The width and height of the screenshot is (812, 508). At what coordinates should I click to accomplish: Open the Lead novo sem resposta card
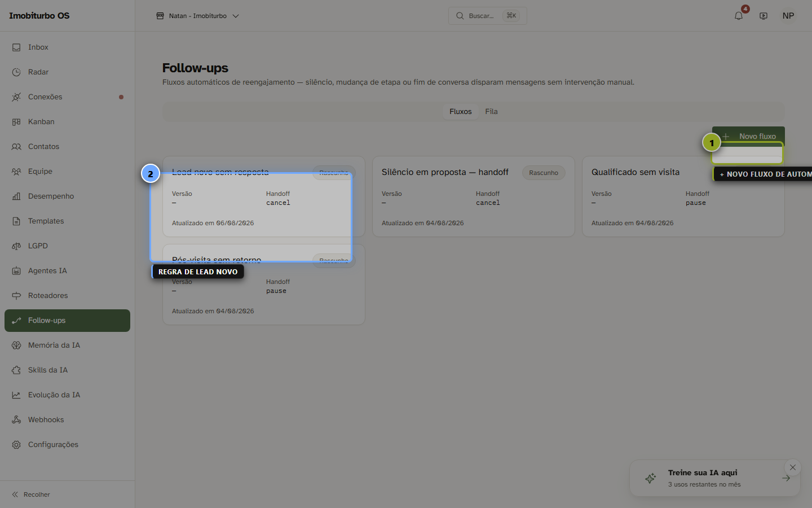point(264,196)
